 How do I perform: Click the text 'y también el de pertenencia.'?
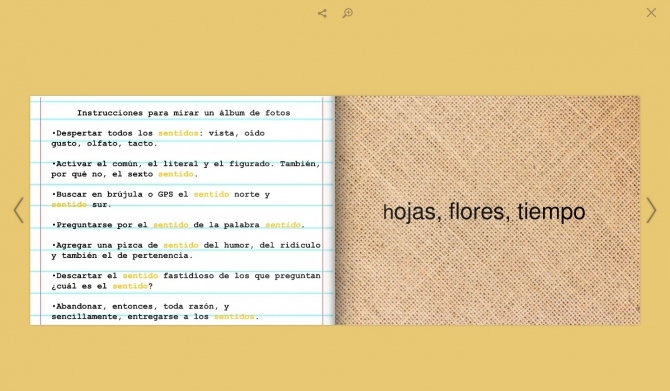[122, 256]
